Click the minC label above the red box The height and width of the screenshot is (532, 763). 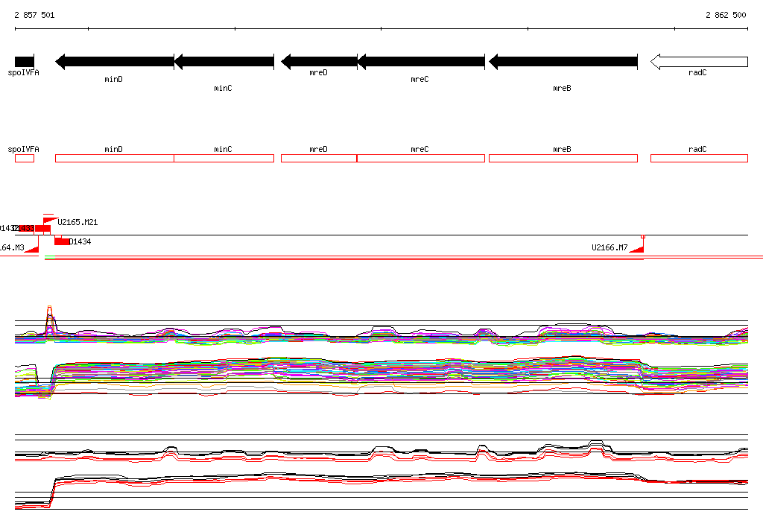[223, 150]
